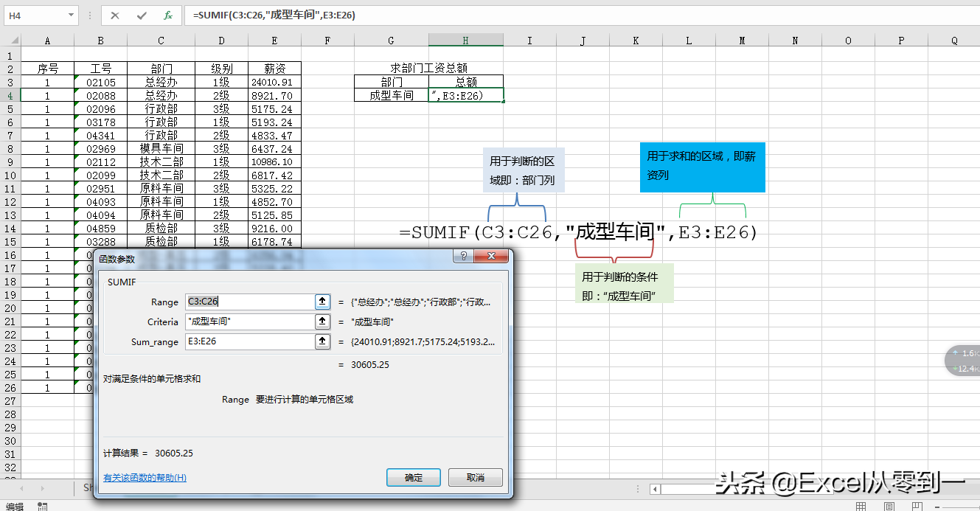Select column header H
The height and width of the screenshot is (511, 980).
click(466, 41)
